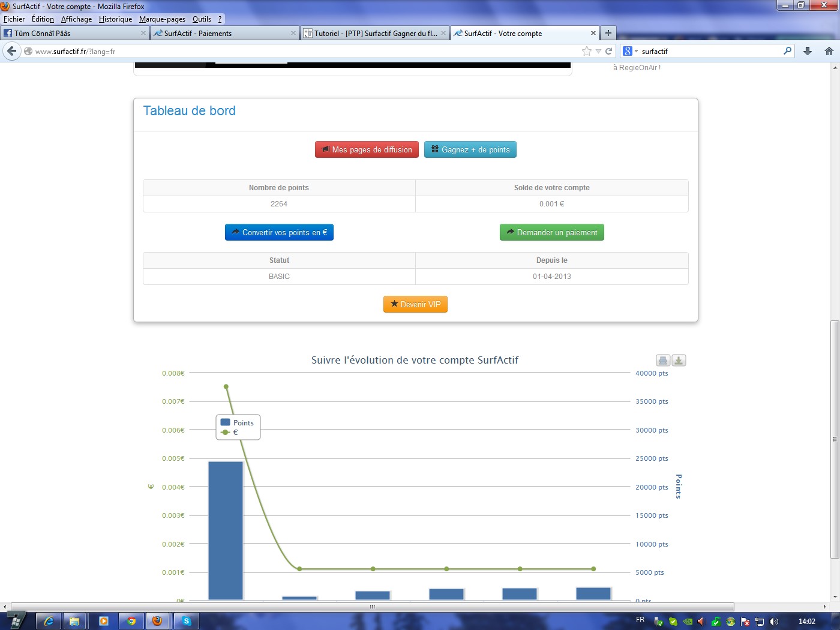Viewport: 840px width, 630px height.
Task: Click the browser back arrow button
Action: pos(11,51)
